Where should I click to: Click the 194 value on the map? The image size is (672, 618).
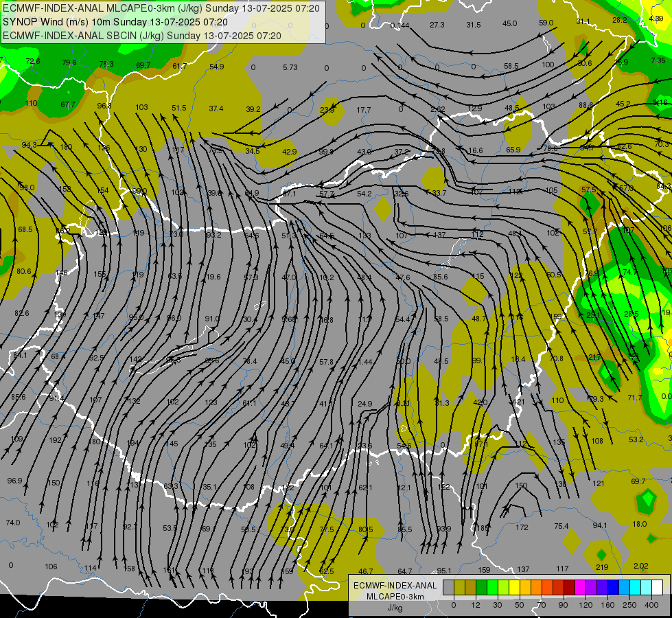(133, 443)
